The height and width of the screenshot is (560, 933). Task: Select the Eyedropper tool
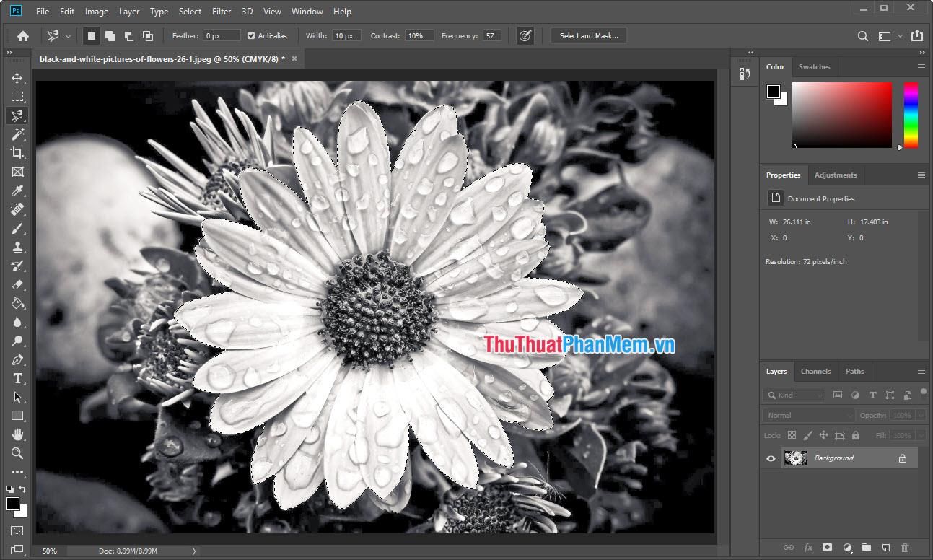(17, 191)
